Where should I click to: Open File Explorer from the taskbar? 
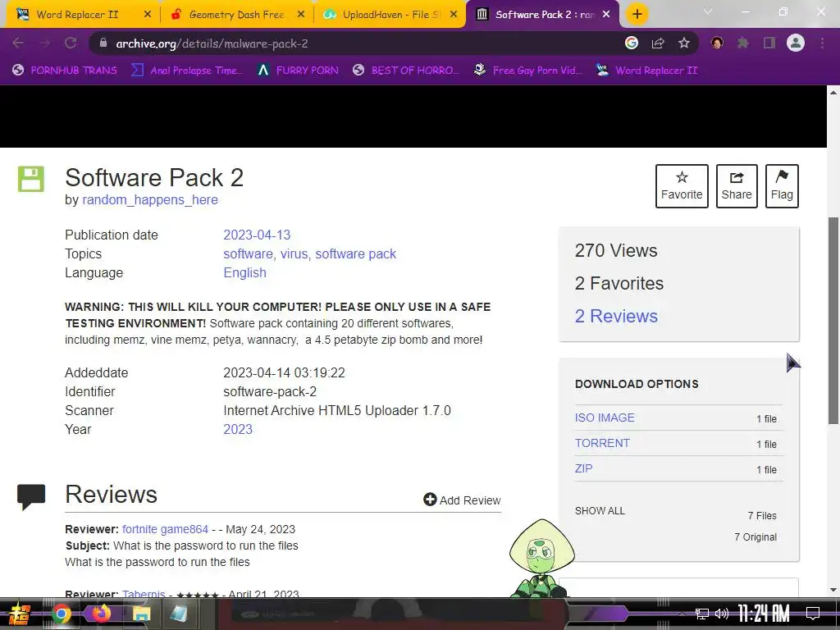tap(141, 614)
